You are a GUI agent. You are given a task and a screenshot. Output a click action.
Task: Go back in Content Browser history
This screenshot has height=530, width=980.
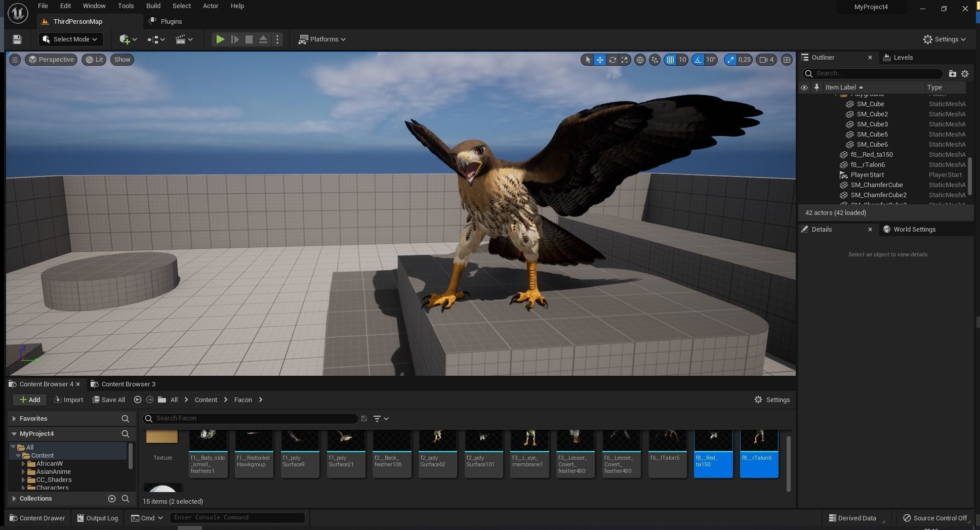click(x=137, y=400)
